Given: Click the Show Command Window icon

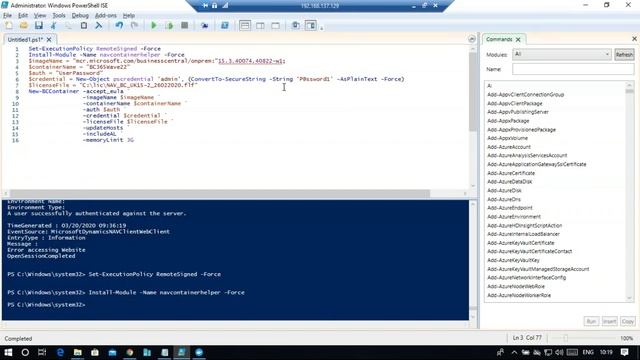Looking at the screenshot, I should pos(296,25).
